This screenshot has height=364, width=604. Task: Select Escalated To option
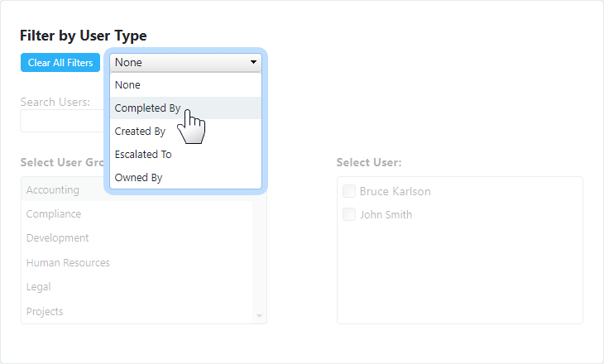185,154
